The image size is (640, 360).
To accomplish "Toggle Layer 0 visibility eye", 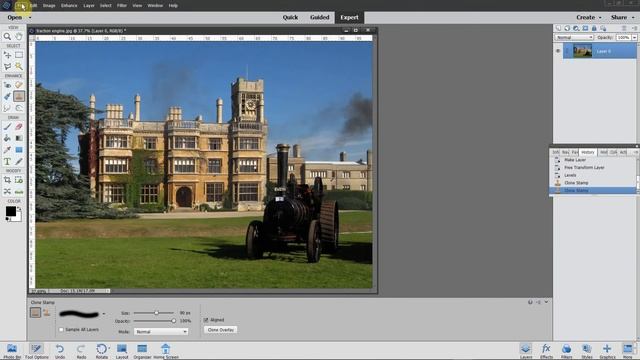I will (x=558, y=51).
